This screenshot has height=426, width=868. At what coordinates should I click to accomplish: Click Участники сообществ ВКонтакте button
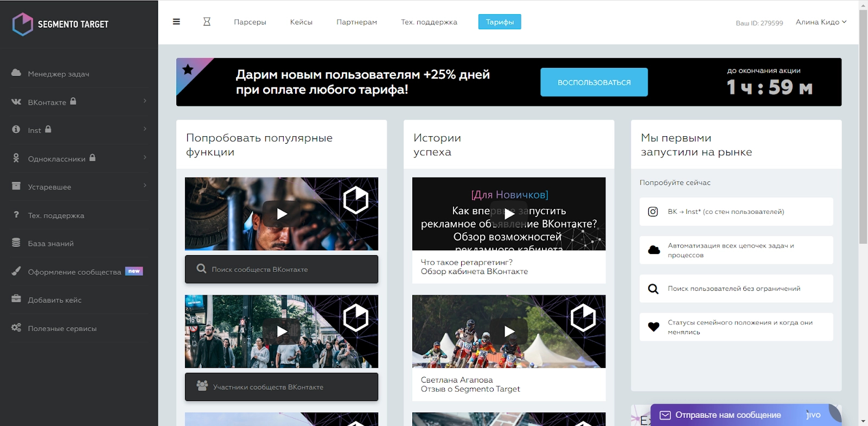pos(282,387)
